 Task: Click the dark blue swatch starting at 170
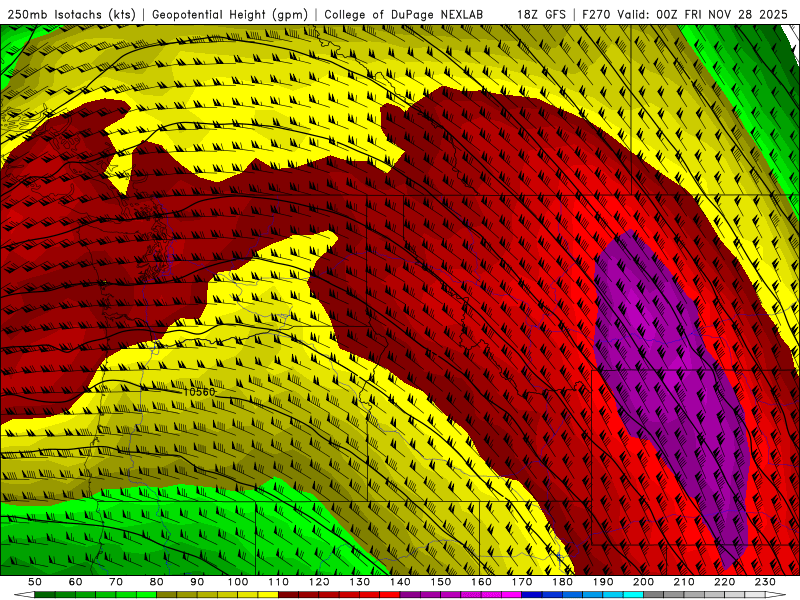click(x=532, y=594)
